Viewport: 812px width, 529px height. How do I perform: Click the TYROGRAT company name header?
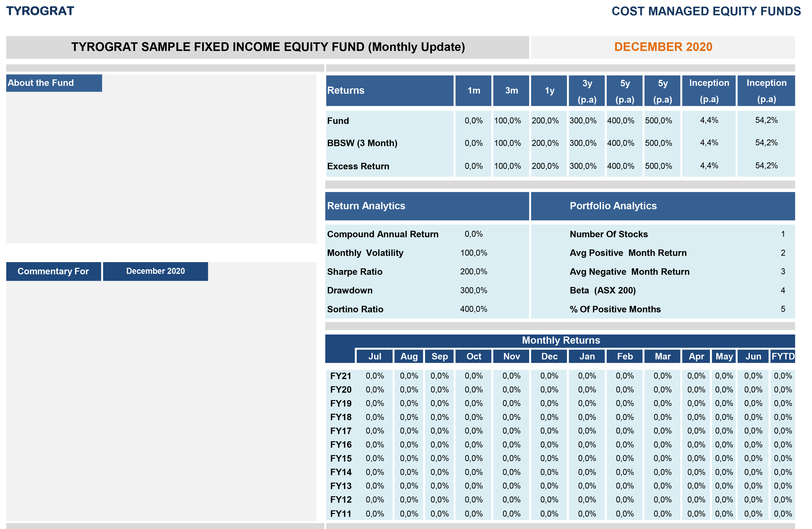pyautogui.click(x=40, y=11)
